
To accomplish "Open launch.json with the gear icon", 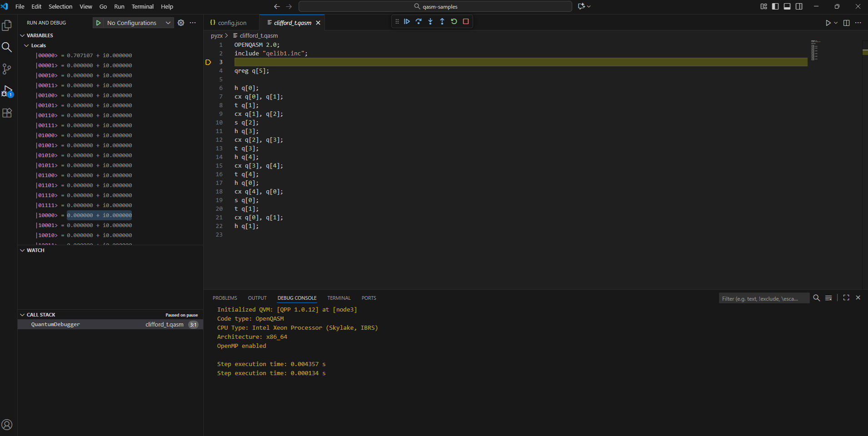I will pos(181,23).
